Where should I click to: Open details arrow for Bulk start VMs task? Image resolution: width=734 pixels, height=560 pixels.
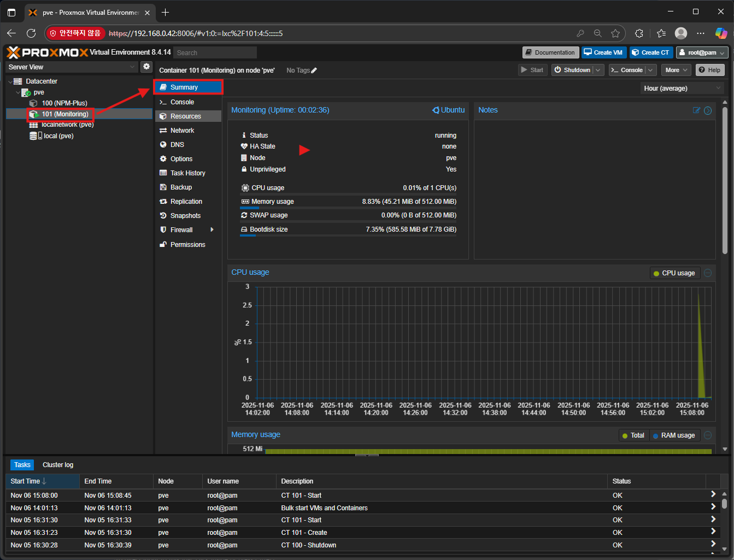[713, 507]
